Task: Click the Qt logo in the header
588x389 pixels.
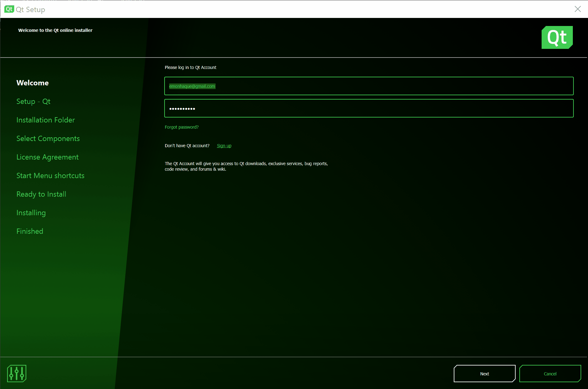Action: click(556, 37)
